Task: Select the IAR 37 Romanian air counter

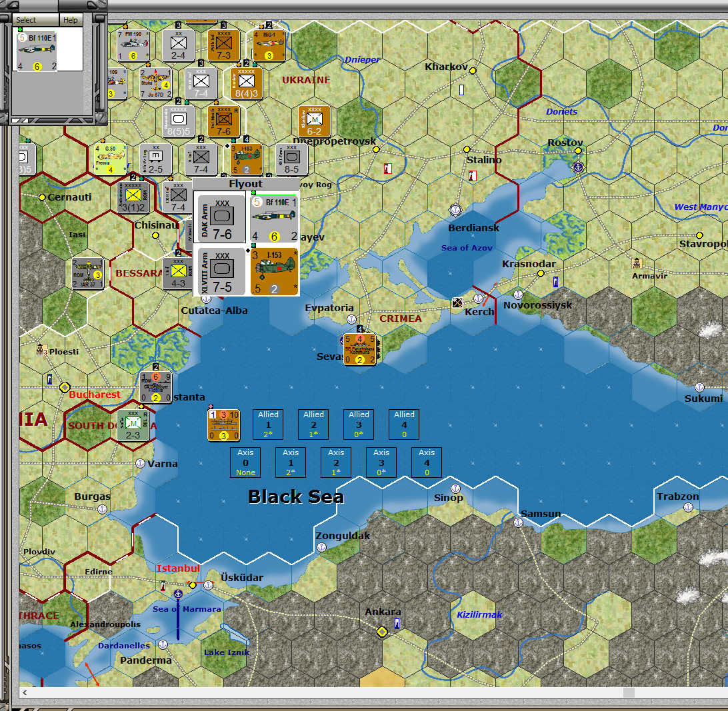Action: (x=87, y=273)
